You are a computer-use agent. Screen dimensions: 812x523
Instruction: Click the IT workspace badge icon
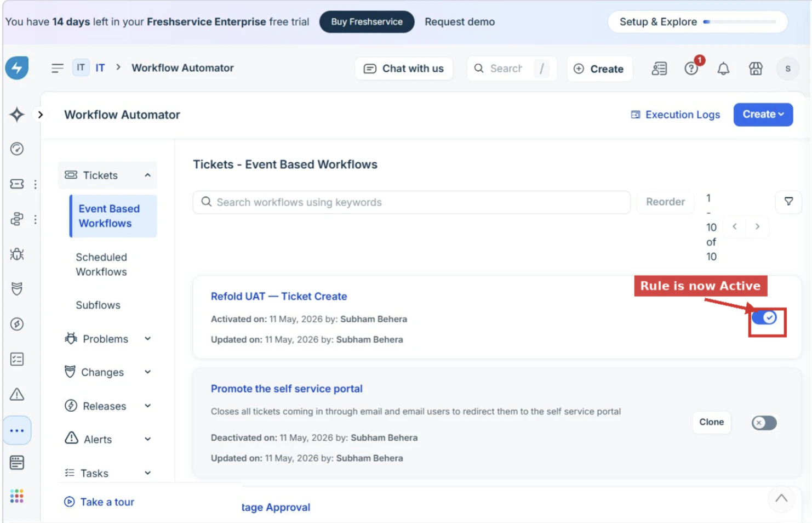coord(81,67)
